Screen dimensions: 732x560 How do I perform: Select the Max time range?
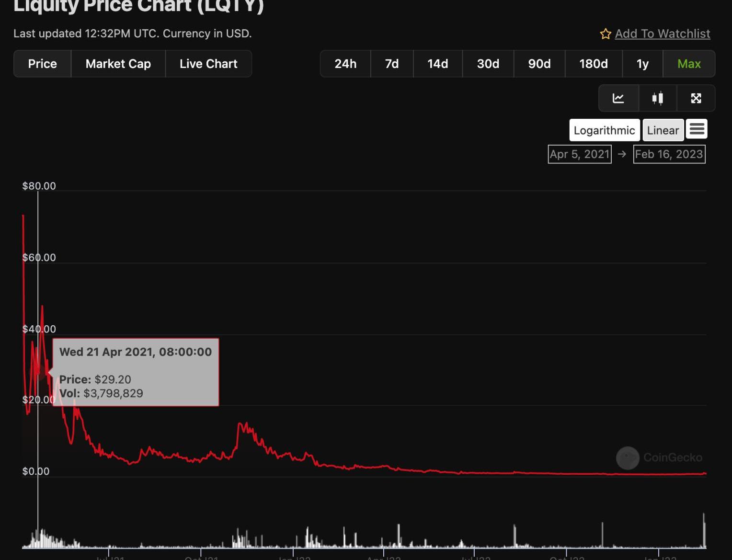click(x=689, y=64)
